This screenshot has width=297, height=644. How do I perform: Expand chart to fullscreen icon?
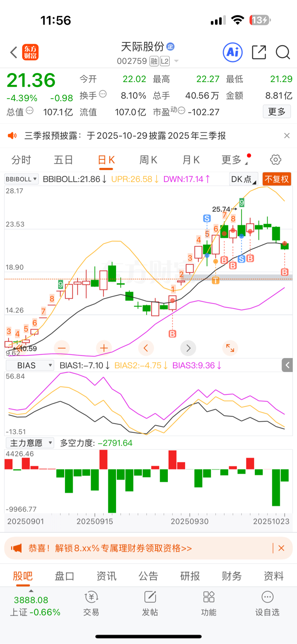click(230, 348)
